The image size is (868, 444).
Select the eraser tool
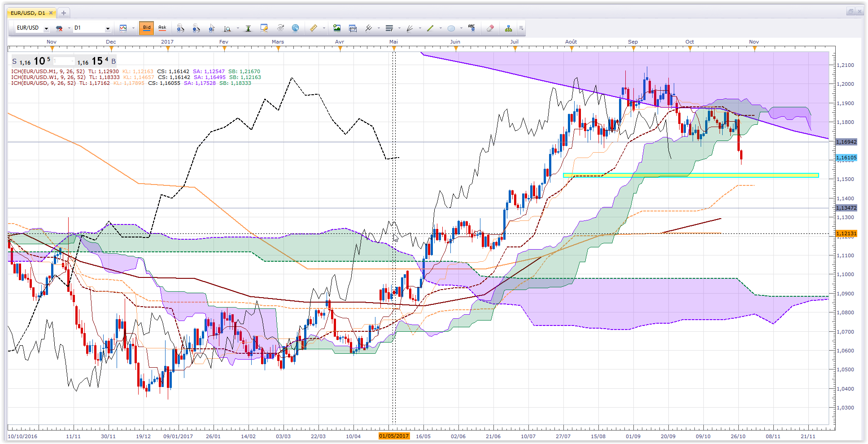(x=490, y=28)
